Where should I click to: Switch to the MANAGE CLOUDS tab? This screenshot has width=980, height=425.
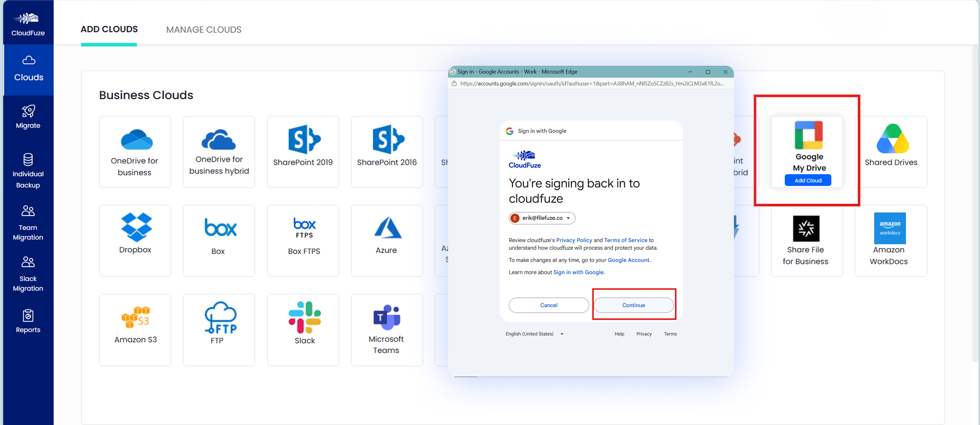(204, 30)
